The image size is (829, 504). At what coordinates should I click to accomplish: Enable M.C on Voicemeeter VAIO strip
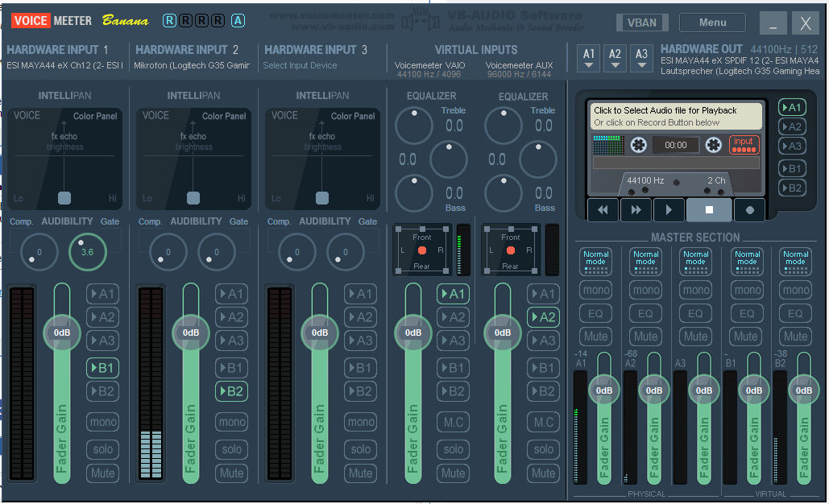coord(453,422)
